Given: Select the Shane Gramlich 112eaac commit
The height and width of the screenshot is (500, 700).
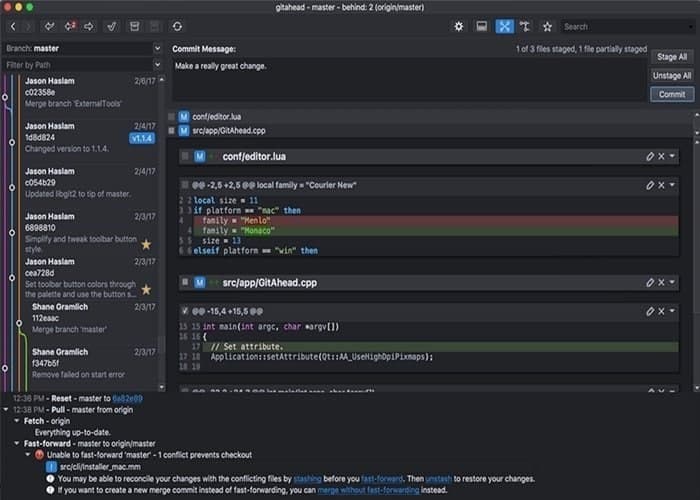Looking at the screenshot, I should click(x=89, y=318).
